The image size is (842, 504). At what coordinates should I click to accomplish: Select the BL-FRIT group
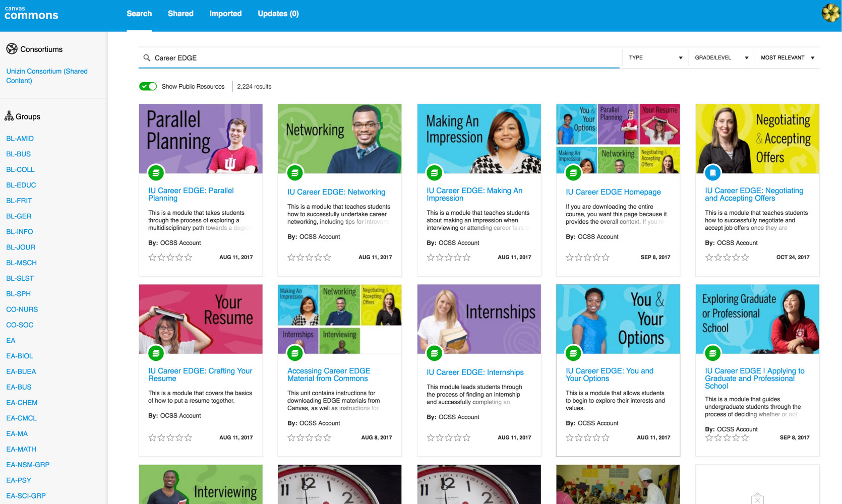[x=19, y=201]
